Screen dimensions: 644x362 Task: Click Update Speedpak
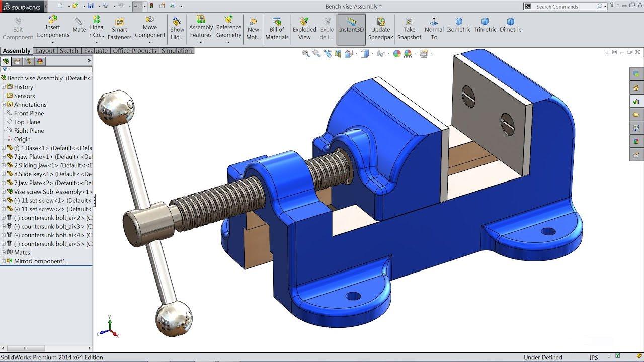tap(381, 29)
